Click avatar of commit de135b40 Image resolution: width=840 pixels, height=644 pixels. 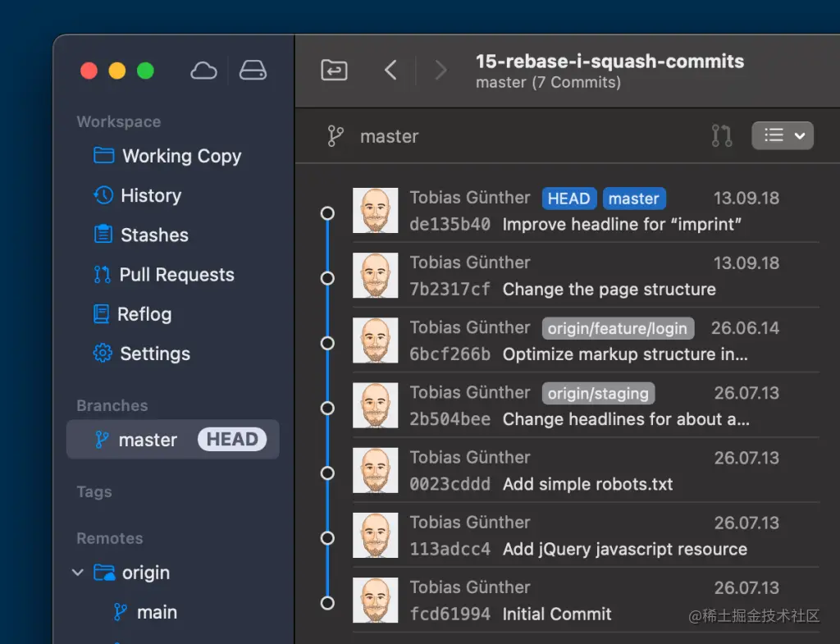point(375,210)
